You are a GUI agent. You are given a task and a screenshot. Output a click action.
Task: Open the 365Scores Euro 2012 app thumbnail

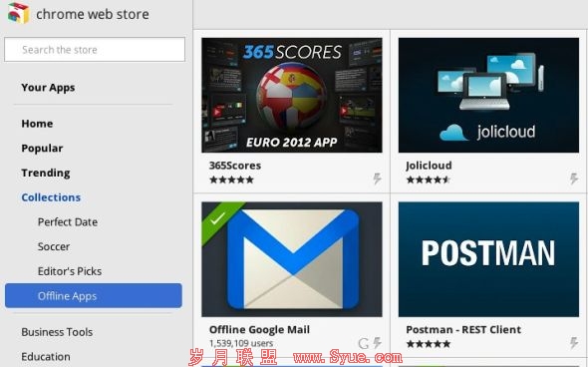pos(292,95)
